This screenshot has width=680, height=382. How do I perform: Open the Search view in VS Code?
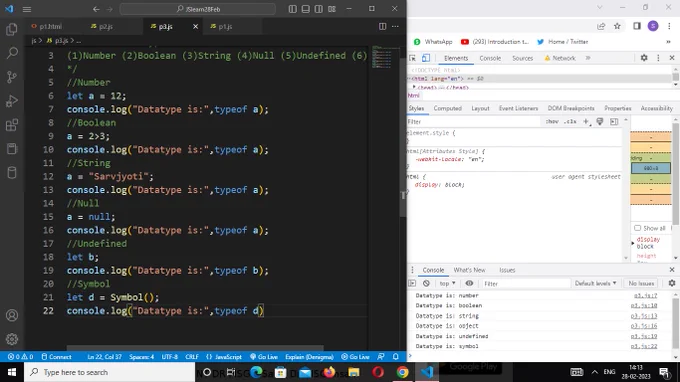coord(12,53)
